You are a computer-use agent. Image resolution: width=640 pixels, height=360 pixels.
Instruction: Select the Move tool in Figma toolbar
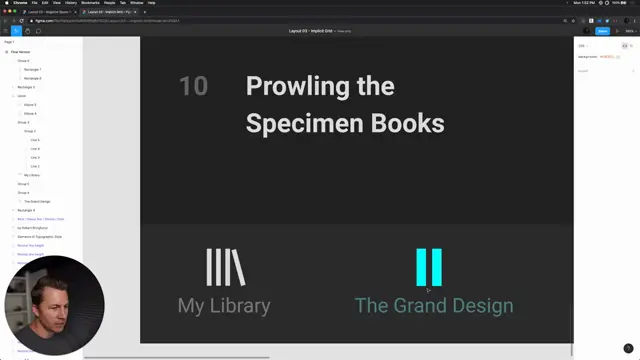[x=16, y=31]
